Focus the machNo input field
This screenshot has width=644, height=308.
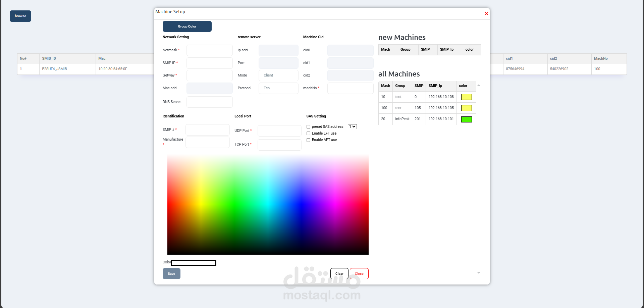351,88
